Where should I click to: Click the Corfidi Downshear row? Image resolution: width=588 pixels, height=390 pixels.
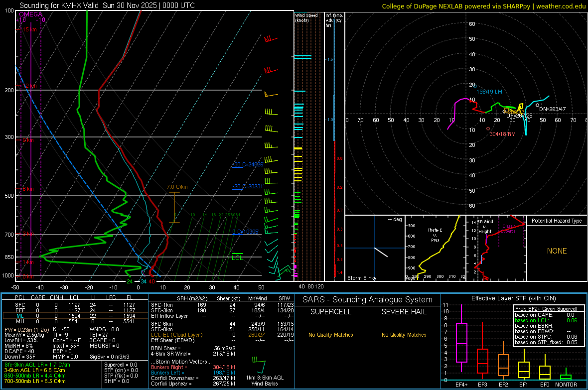[x=193, y=378]
